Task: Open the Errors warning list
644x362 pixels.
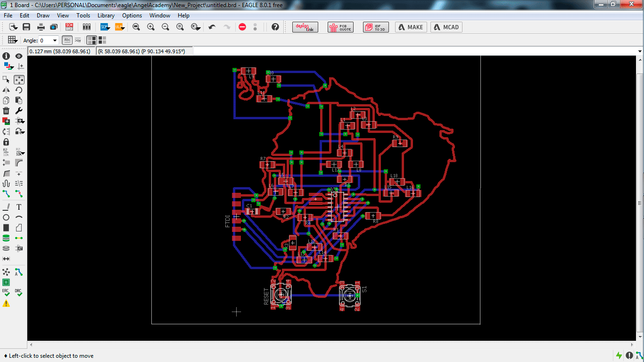Action: [x=6, y=304]
